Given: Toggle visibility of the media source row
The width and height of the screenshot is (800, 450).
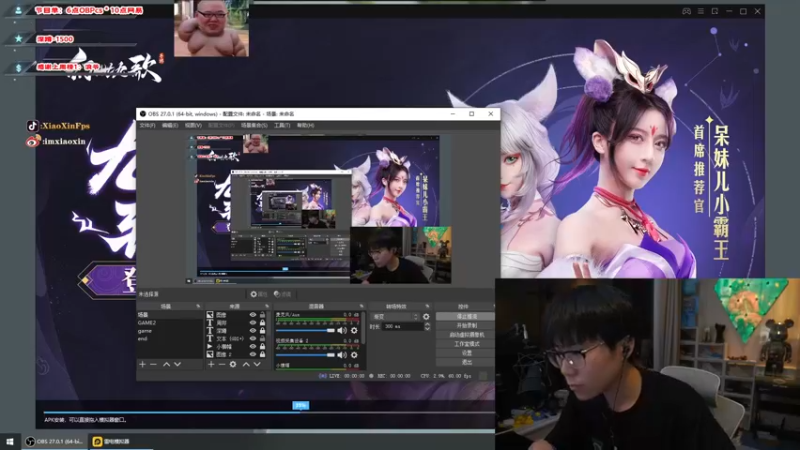Looking at the screenshot, I should (x=253, y=346).
